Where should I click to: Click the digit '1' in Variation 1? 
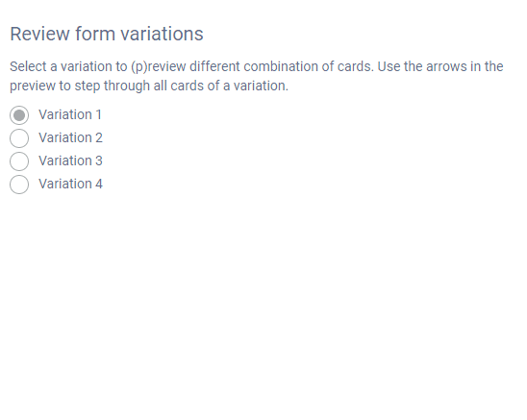(98, 115)
